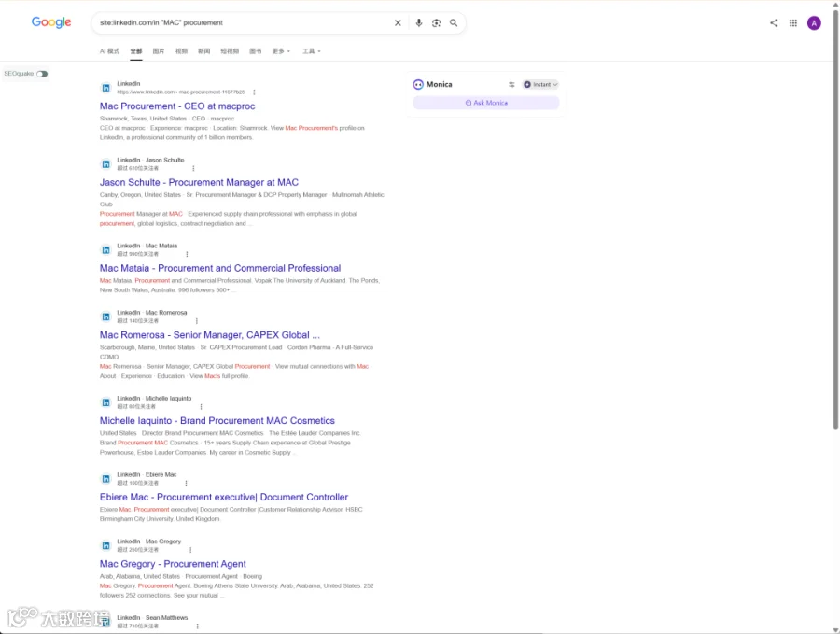Open the account avatar A
The image size is (840, 634).
(814, 23)
